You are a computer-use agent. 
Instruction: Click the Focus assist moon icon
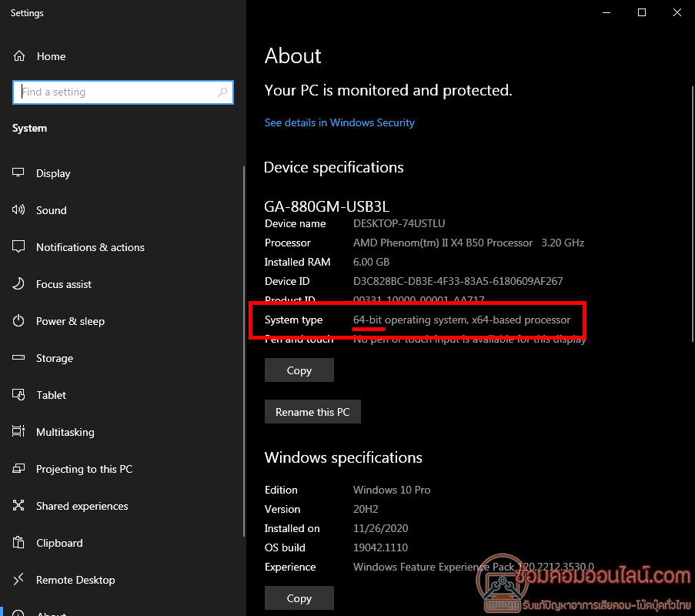click(x=18, y=283)
